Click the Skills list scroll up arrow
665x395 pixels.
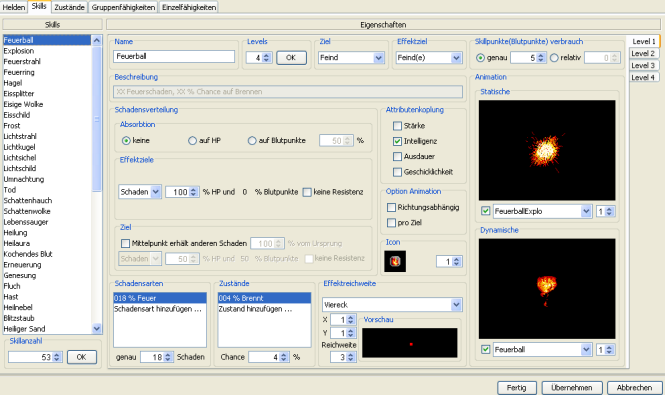(97, 40)
